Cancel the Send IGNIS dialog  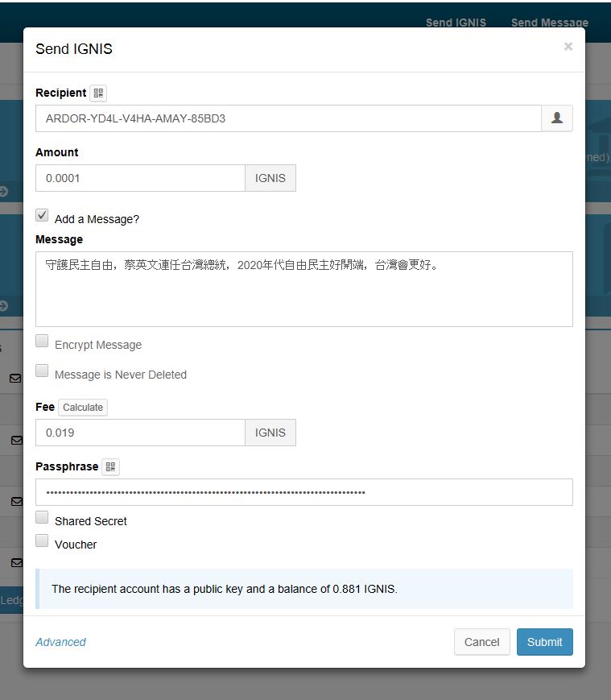(481, 642)
